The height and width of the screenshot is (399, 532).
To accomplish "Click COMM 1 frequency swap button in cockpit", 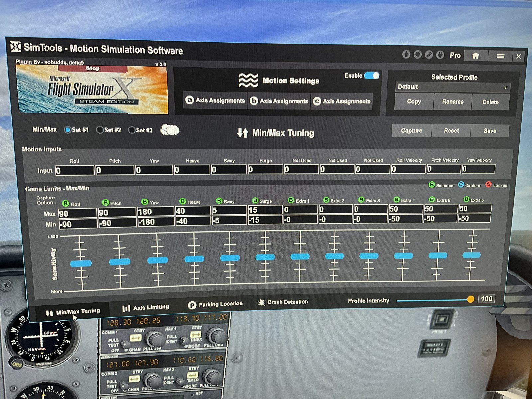I will tap(136, 338).
